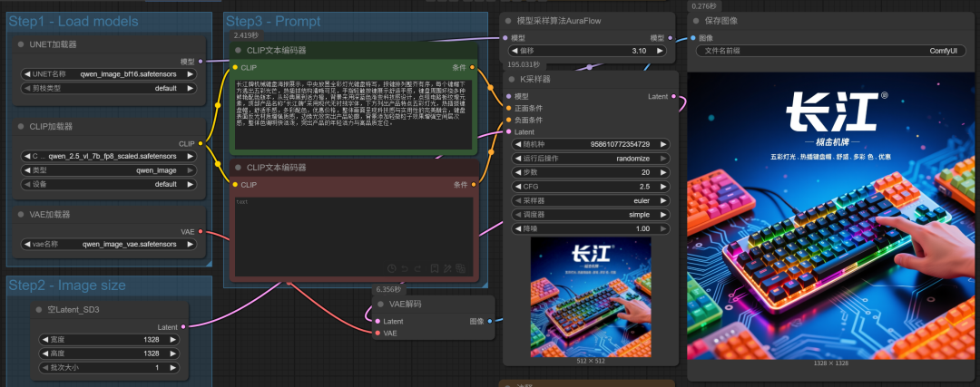Decrease CFG value with left arrow
This screenshot has width=980, height=387.
point(517,187)
